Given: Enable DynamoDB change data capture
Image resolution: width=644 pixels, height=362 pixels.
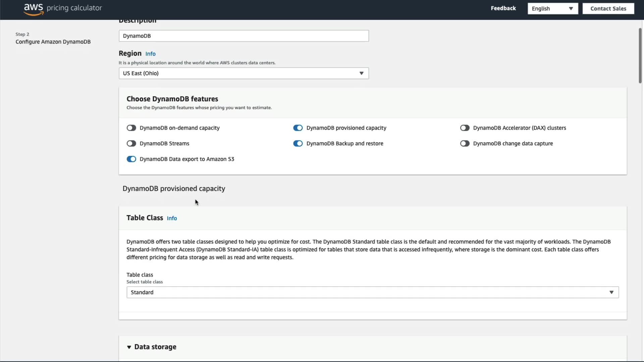Looking at the screenshot, I should coord(465,143).
